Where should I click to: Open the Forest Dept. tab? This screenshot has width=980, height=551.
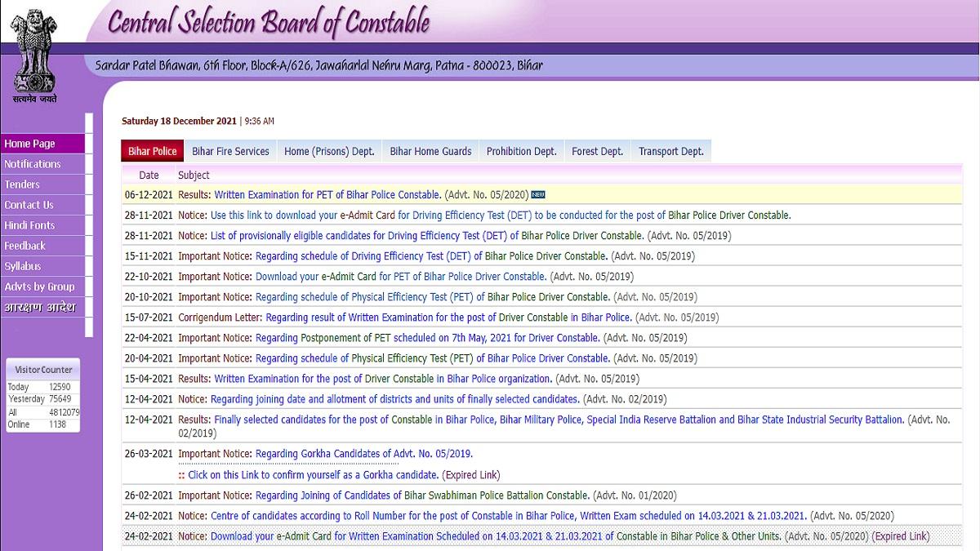pos(597,151)
